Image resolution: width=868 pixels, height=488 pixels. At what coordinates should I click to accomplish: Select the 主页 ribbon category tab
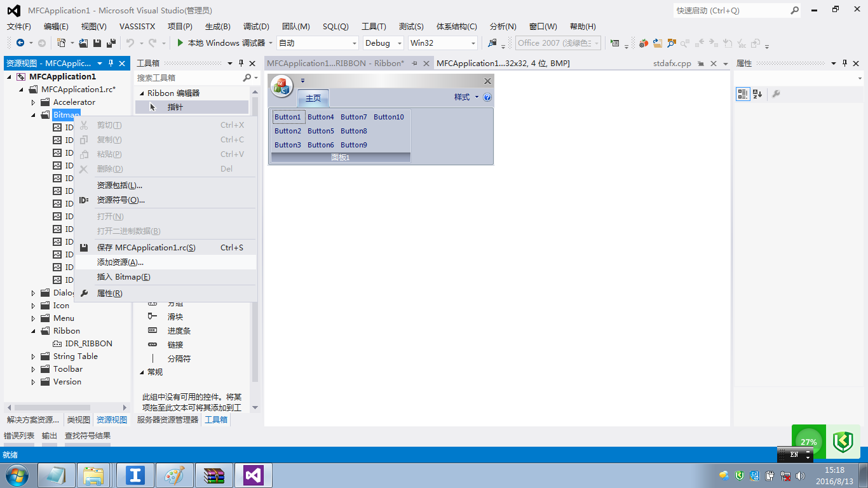[x=313, y=98]
